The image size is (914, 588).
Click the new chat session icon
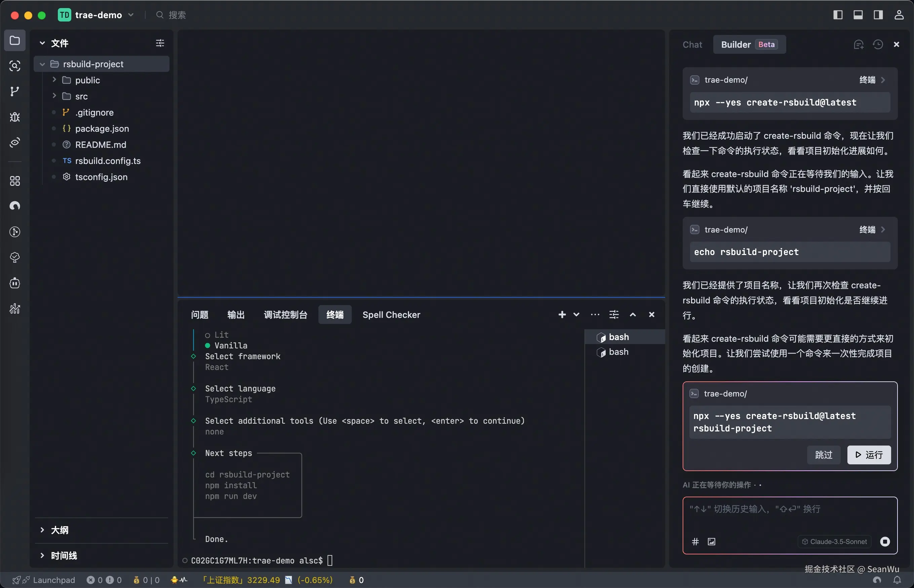859,45
